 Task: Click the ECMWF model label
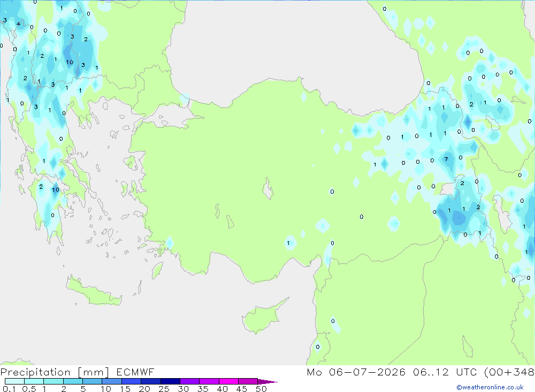pos(135,372)
